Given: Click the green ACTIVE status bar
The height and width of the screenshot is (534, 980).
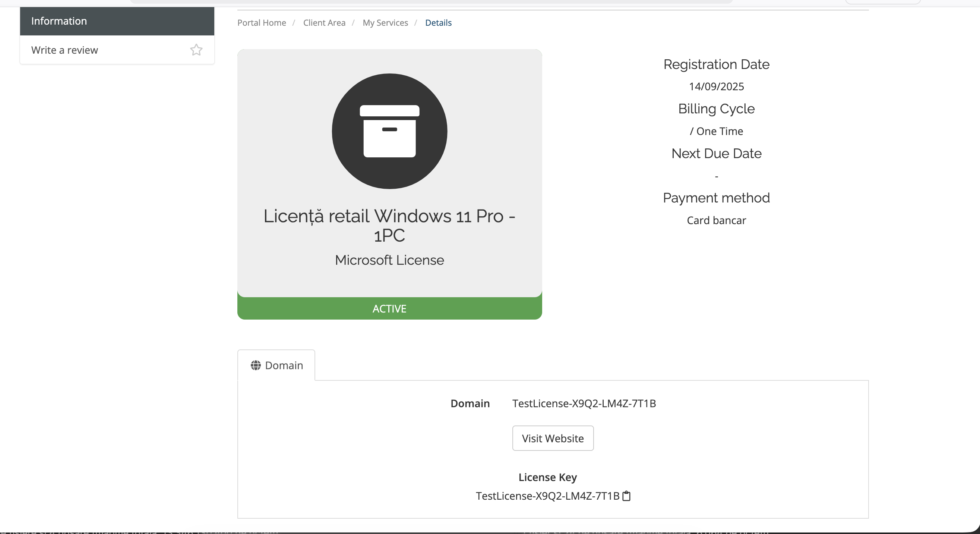Looking at the screenshot, I should coord(389,308).
